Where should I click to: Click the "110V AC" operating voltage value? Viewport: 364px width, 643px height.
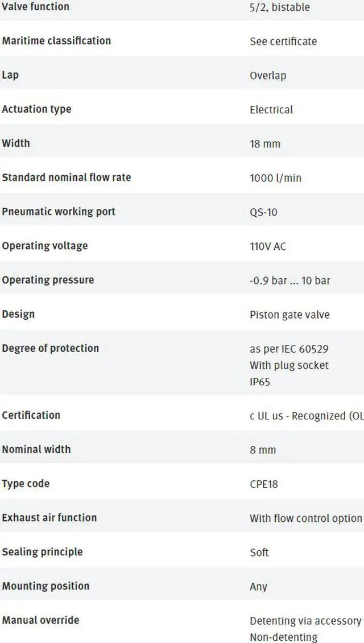coord(268,246)
